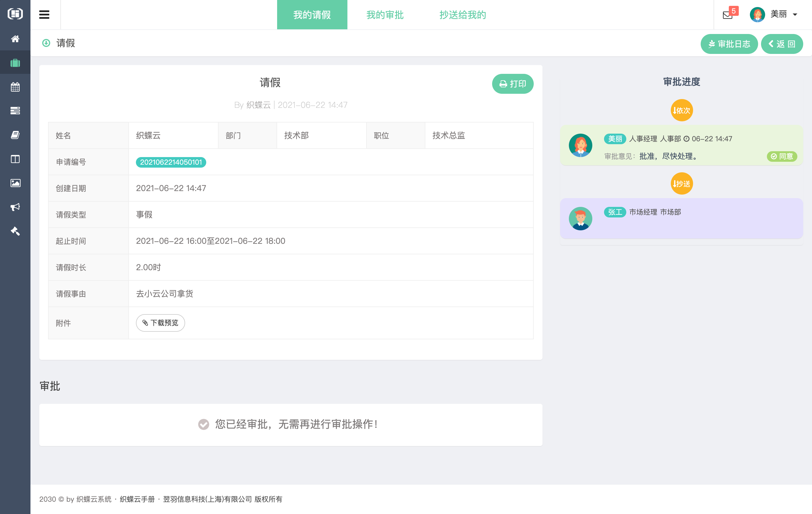
Task: Toggle the hamburger menu button
Action: click(x=44, y=14)
